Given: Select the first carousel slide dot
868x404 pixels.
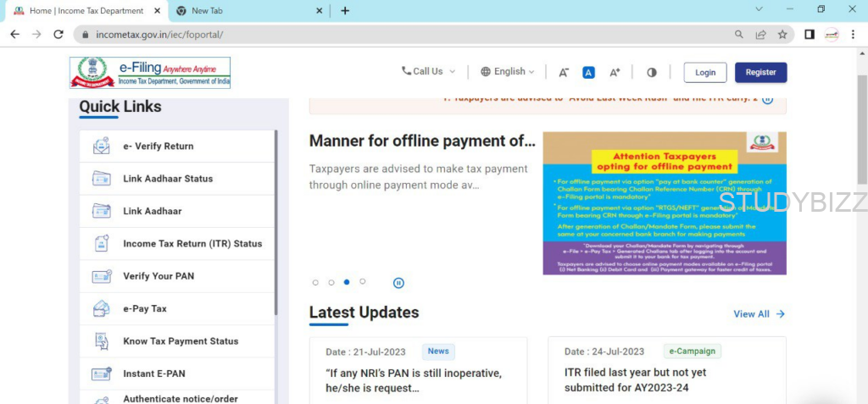Looking at the screenshot, I should (x=315, y=283).
